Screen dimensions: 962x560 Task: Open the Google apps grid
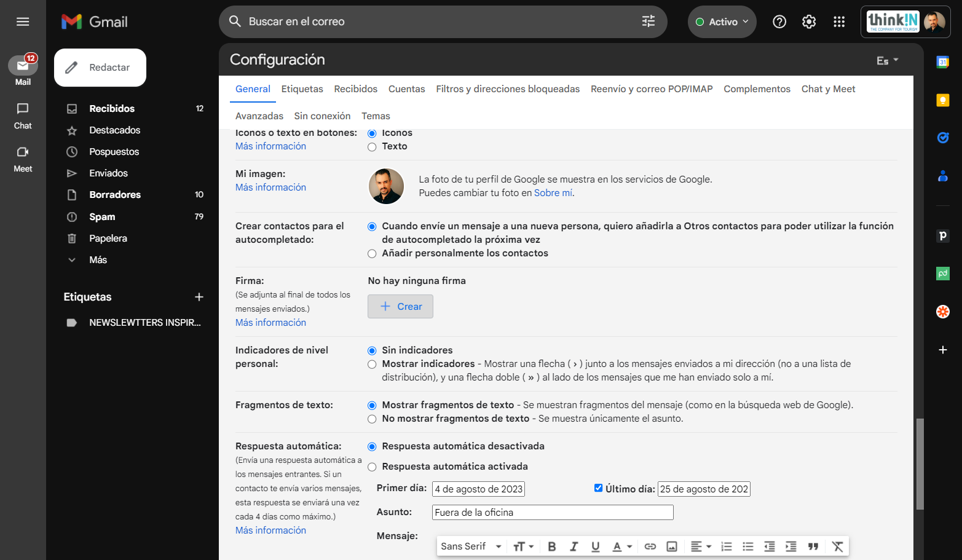[839, 22]
